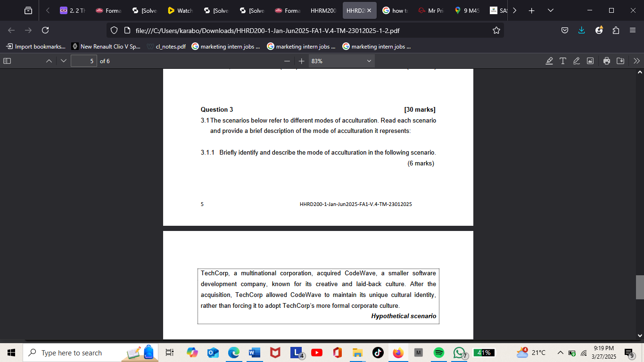Switch to the HHRM200 tab

coord(323,10)
